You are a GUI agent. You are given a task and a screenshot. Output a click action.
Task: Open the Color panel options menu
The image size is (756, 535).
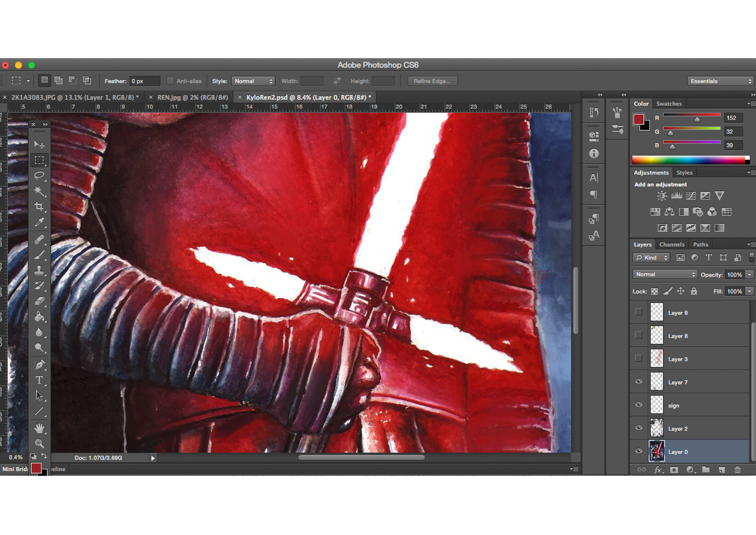(751, 103)
